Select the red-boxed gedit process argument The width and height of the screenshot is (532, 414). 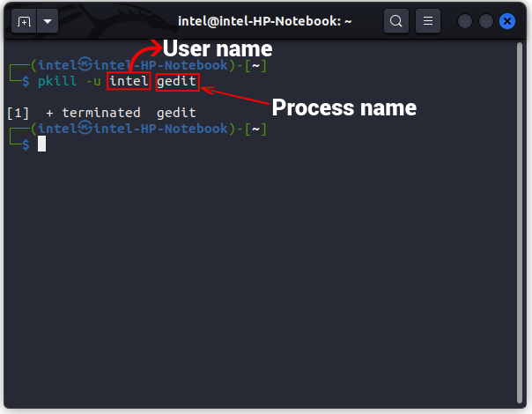[177, 82]
